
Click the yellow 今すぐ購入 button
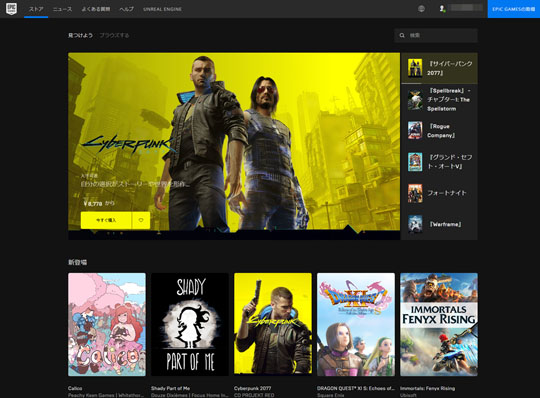[x=106, y=220]
